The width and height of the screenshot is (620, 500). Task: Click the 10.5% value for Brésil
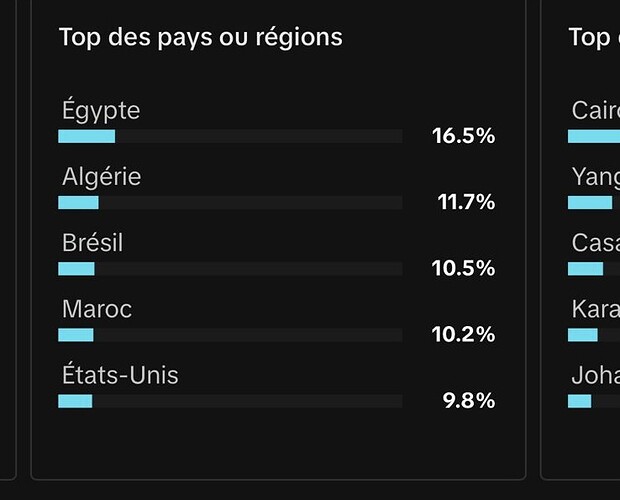coord(463,268)
